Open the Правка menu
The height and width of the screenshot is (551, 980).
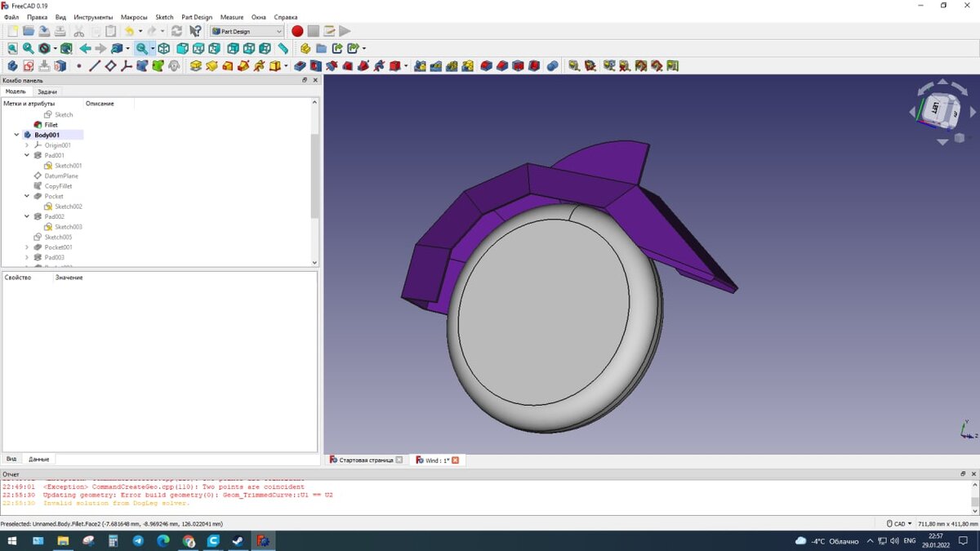click(37, 17)
